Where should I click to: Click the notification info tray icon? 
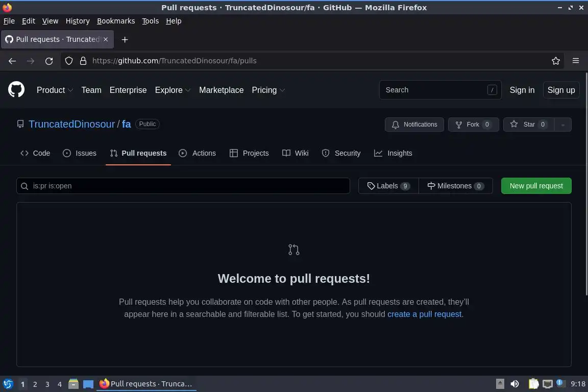pyautogui.click(x=560, y=383)
